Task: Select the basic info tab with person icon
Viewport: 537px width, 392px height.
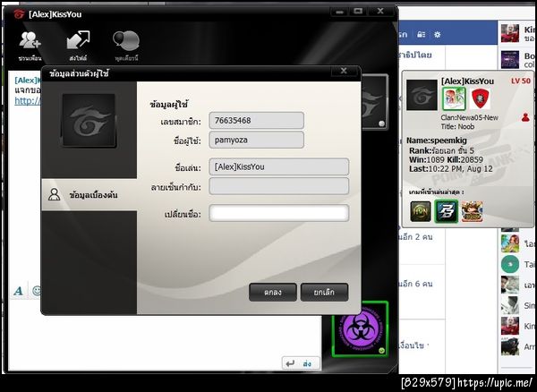Action: [89, 195]
